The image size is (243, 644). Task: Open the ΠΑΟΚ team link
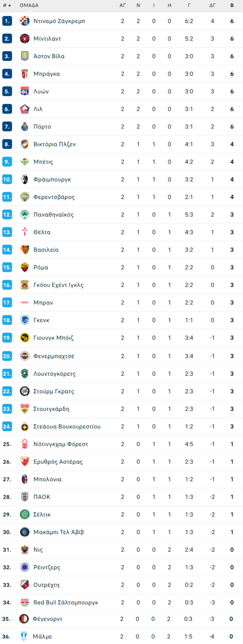(x=42, y=497)
